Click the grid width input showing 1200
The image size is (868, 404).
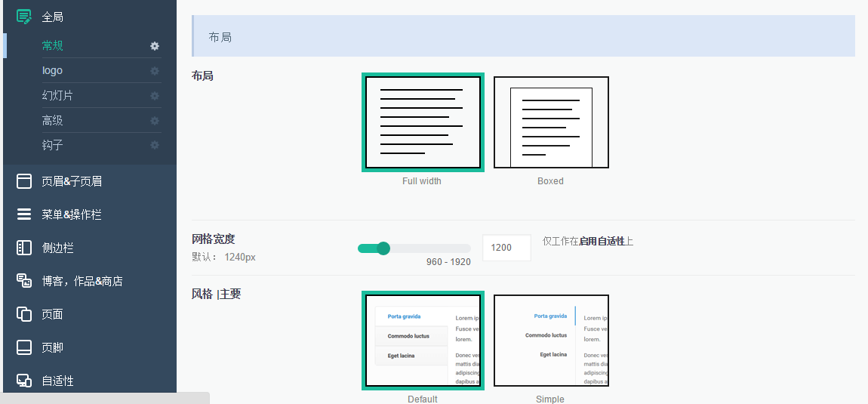pos(506,248)
